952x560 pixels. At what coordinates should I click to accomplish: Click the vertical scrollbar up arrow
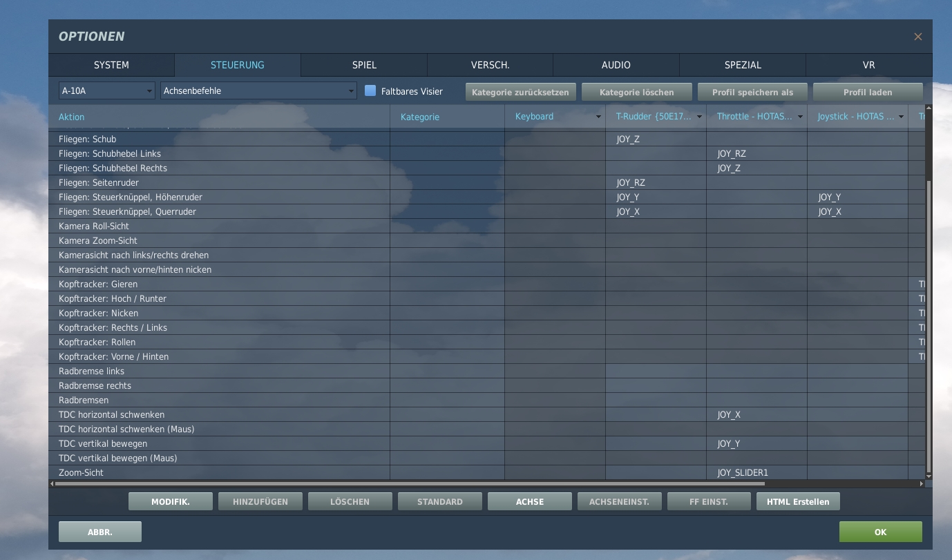point(929,108)
